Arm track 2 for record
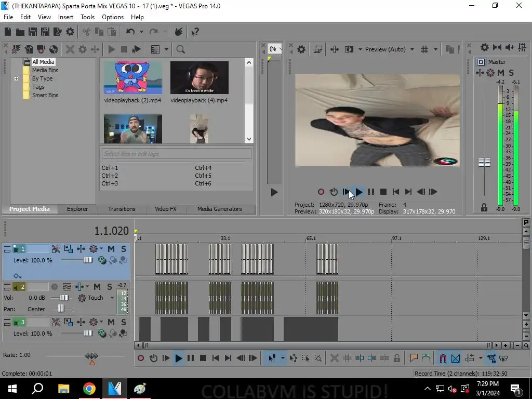532x399 pixels. point(54,287)
